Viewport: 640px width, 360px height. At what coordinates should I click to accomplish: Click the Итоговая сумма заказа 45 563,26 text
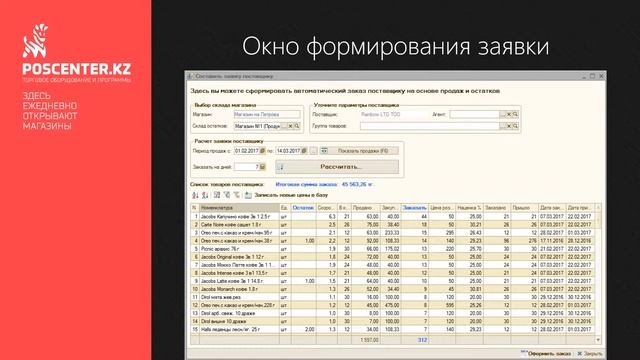point(324,184)
